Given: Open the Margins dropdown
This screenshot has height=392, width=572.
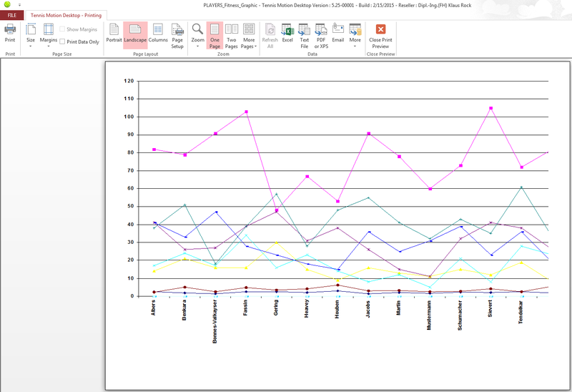Looking at the screenshot, I should pos(49,34).
